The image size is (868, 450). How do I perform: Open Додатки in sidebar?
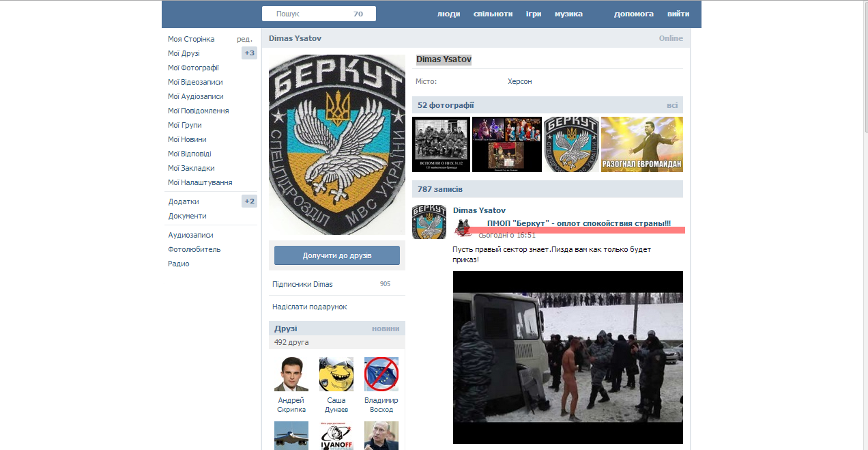(x=184, y=201)
